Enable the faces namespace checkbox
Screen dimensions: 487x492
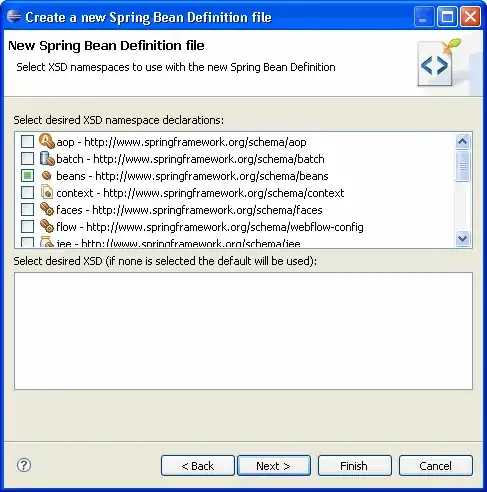pos(27,209)
